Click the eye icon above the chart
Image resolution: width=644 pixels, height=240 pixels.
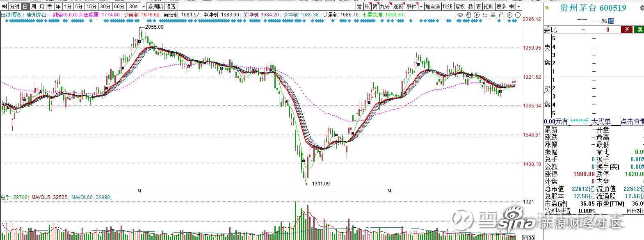(460, 15)
